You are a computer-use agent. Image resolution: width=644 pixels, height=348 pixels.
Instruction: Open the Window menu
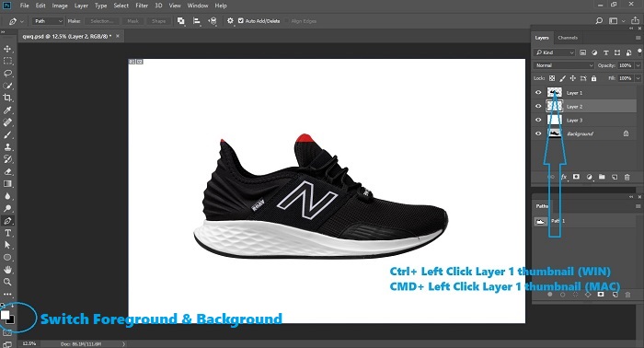point(198,6)
